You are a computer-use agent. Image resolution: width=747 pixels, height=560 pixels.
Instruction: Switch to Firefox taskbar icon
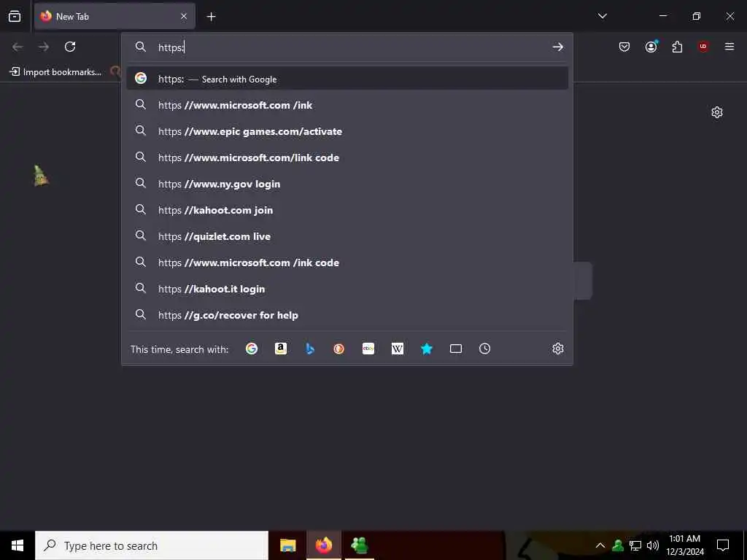click(x=323, y=545)
